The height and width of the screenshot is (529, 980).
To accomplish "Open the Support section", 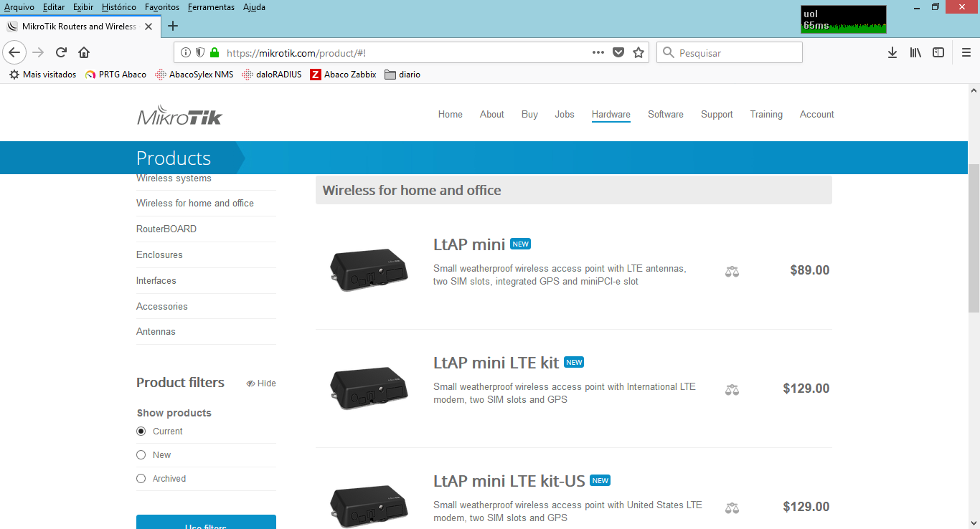I will point(717,115).
